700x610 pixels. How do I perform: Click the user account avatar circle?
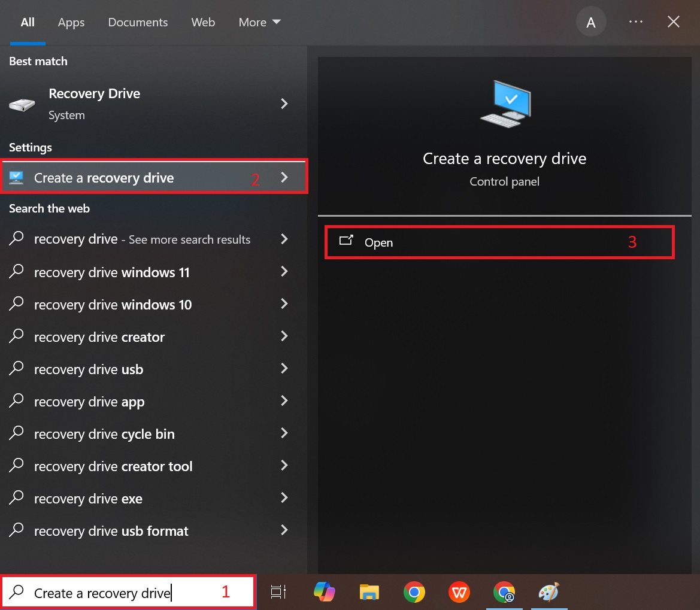591,22
